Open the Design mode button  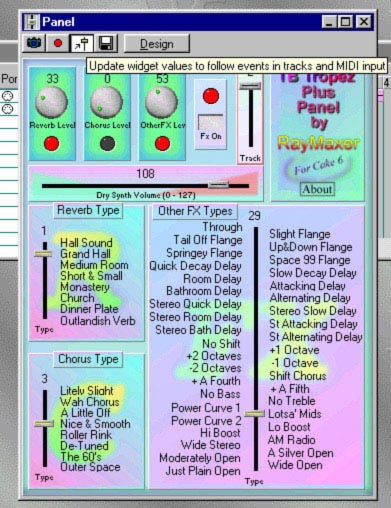point(157,44)
